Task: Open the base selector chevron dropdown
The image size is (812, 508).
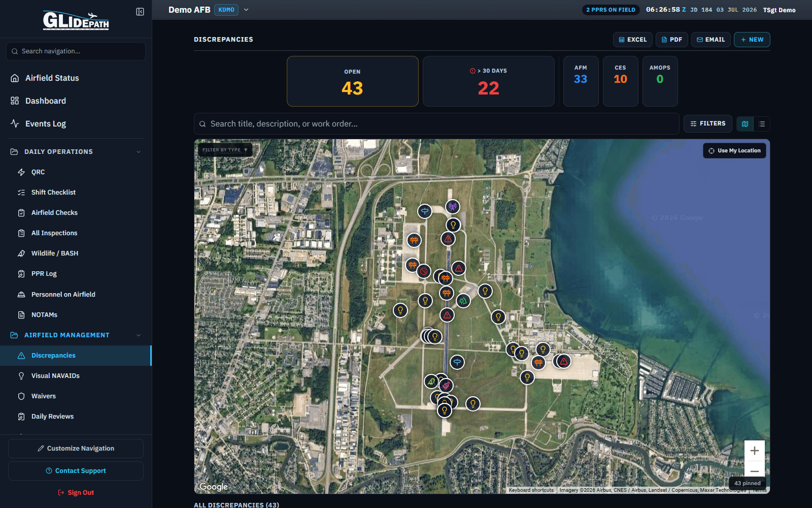Action: point(246,10)
